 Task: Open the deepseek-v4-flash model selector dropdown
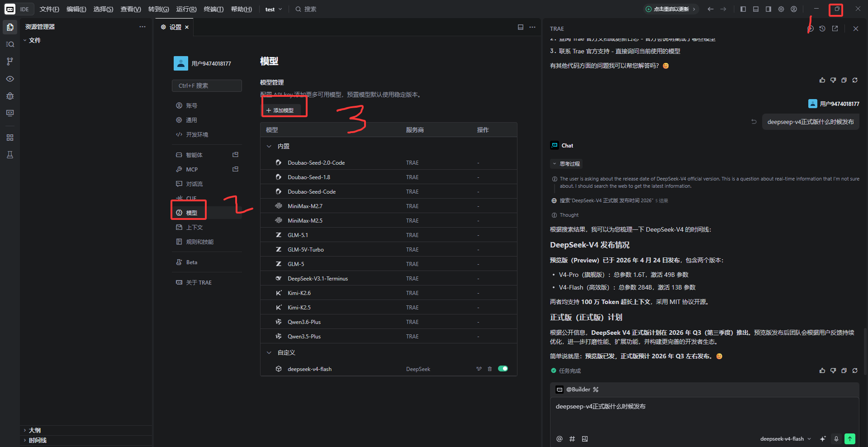pyautogui.click(x=786, y=439)
